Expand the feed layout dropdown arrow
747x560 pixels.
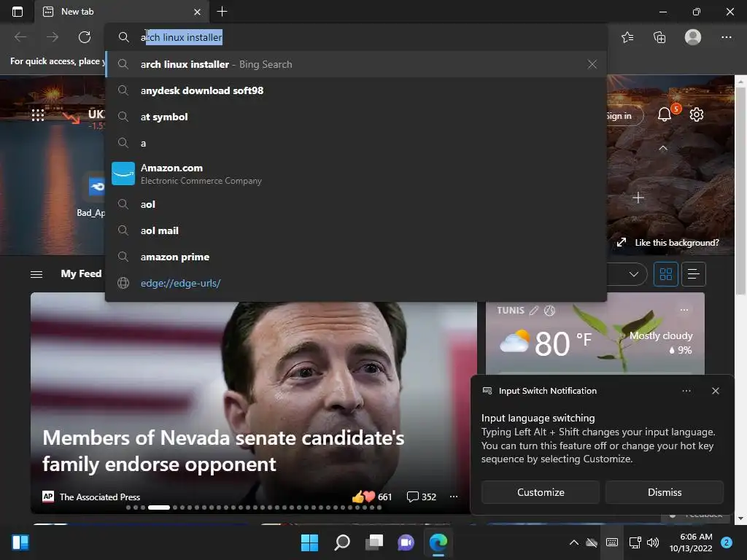[633, 274]
